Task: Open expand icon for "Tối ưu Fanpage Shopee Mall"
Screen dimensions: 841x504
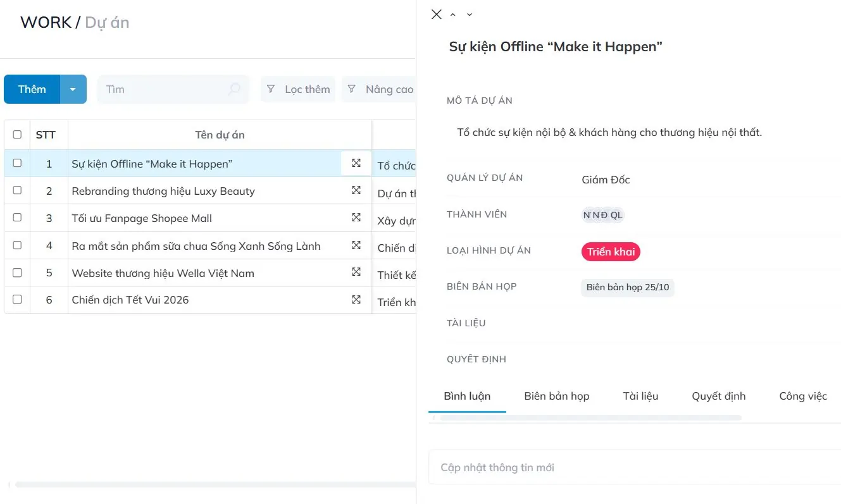Action: [x=356, y=218]
